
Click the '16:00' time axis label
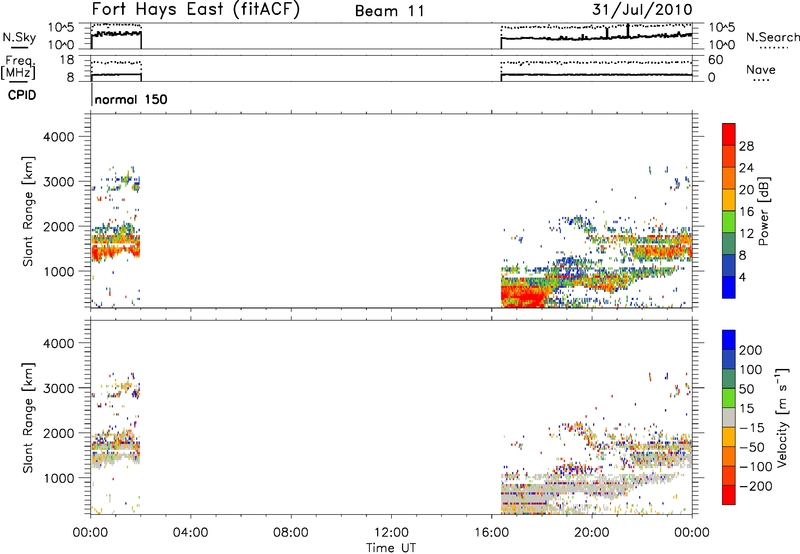[491, 533]
